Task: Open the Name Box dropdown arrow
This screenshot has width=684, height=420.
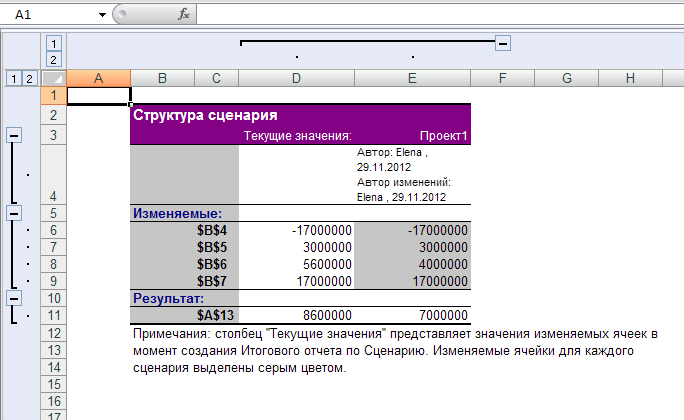Action: pyautogui.click(x=102, y=15)
